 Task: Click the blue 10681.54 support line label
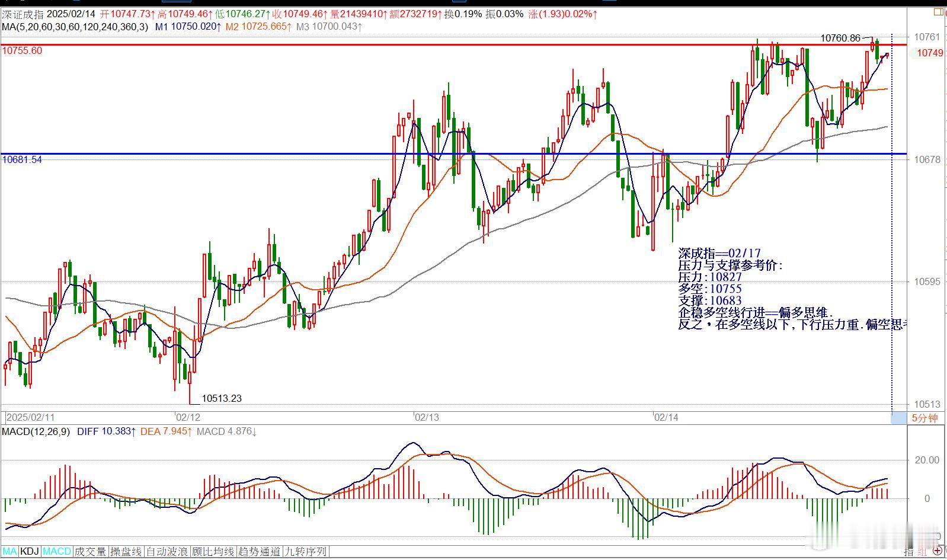pyautogui.click(x=22, y=160)
